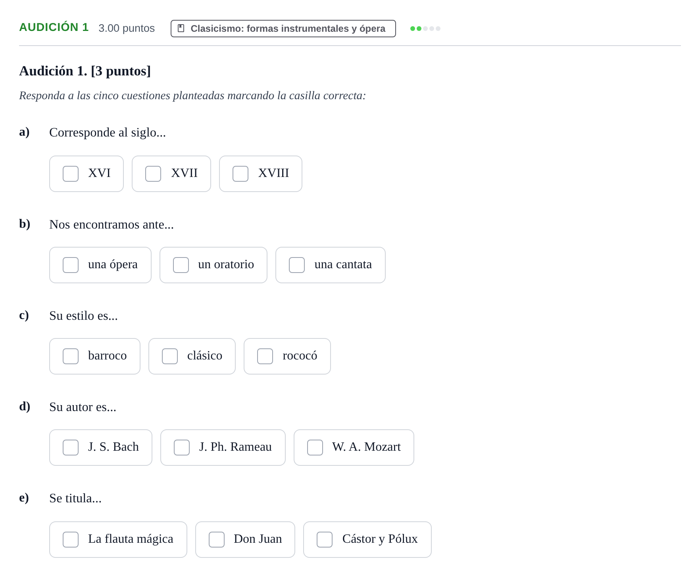Click the 'AUDICIÓN 1' header label
Screen dimensions: 700x588
point(54,27)
